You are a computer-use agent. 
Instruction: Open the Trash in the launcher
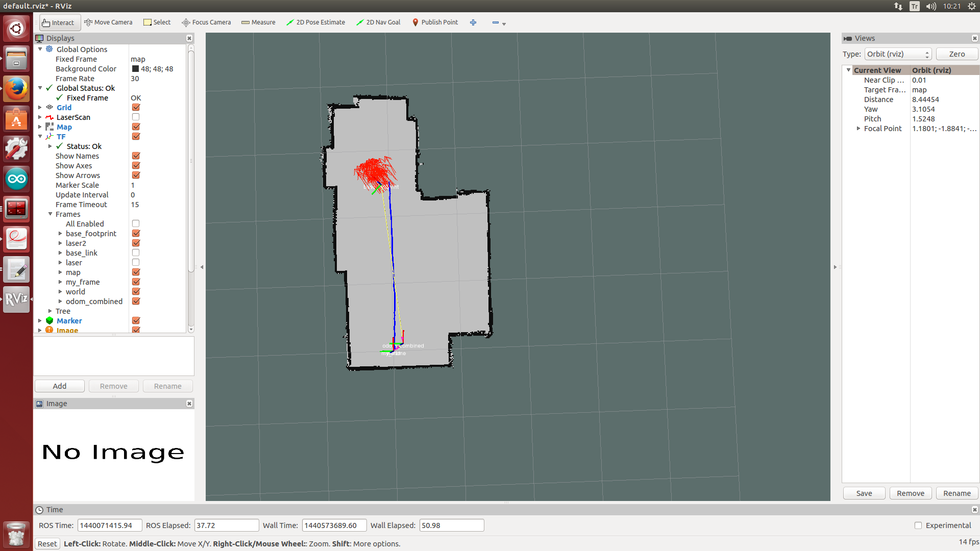click(16, 534)
